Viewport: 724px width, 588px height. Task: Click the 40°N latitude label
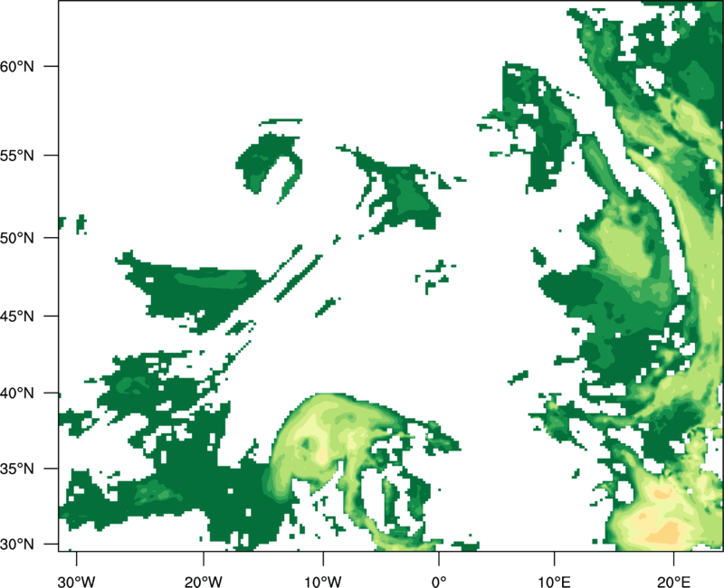(x=16, y=394)
